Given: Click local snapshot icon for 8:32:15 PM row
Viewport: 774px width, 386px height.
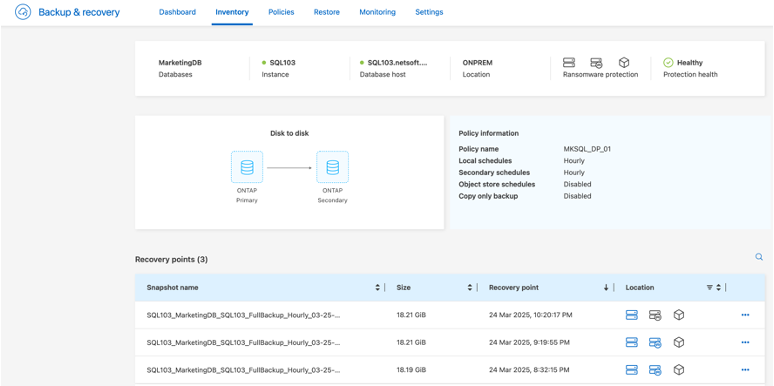Looking at the screenshot, I should tap(632, 369).
